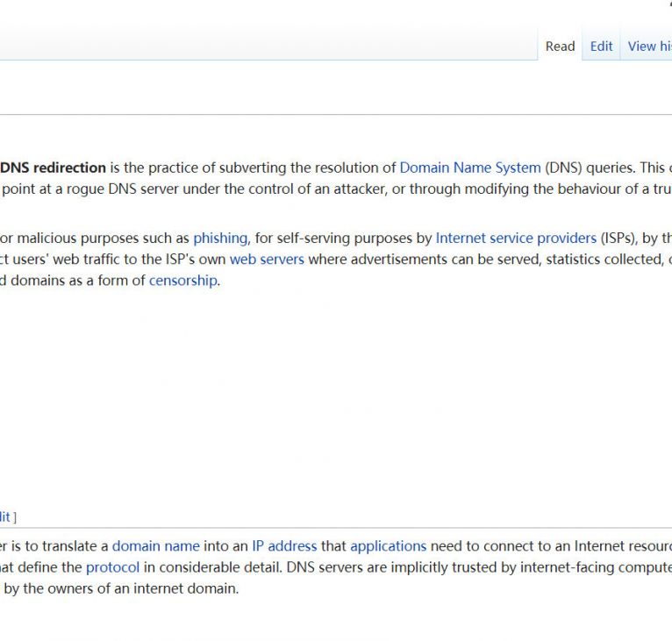The image size is (672, 641).
Task: Open the applications link
Action: tap(388, 545)
